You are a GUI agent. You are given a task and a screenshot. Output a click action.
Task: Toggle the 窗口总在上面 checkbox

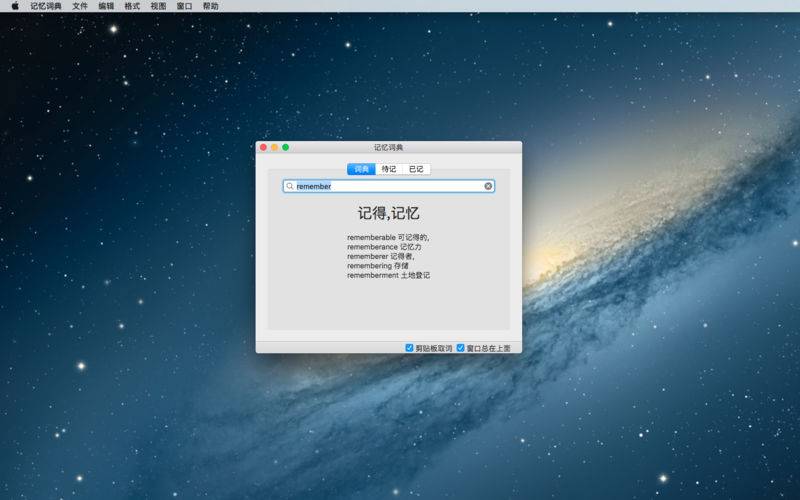(x=461, y=348)
